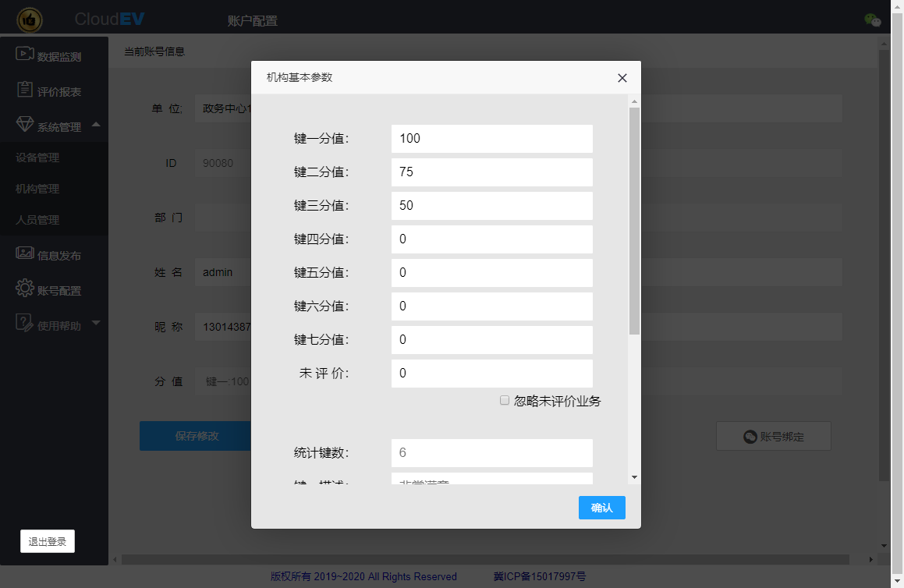Toggle 忽略未评价业务 checkbox

[505, 400]
